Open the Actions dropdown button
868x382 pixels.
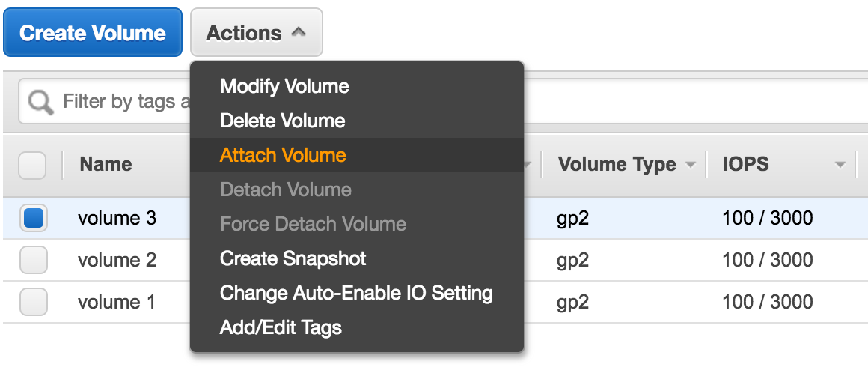click(x=257, y=33)
